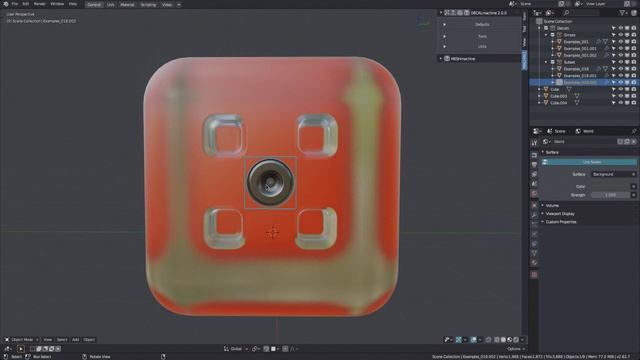The width and height of the screenshot is (640, 360).
Task: Hide the Decals collection via eye icon
Action: [620, 28]
